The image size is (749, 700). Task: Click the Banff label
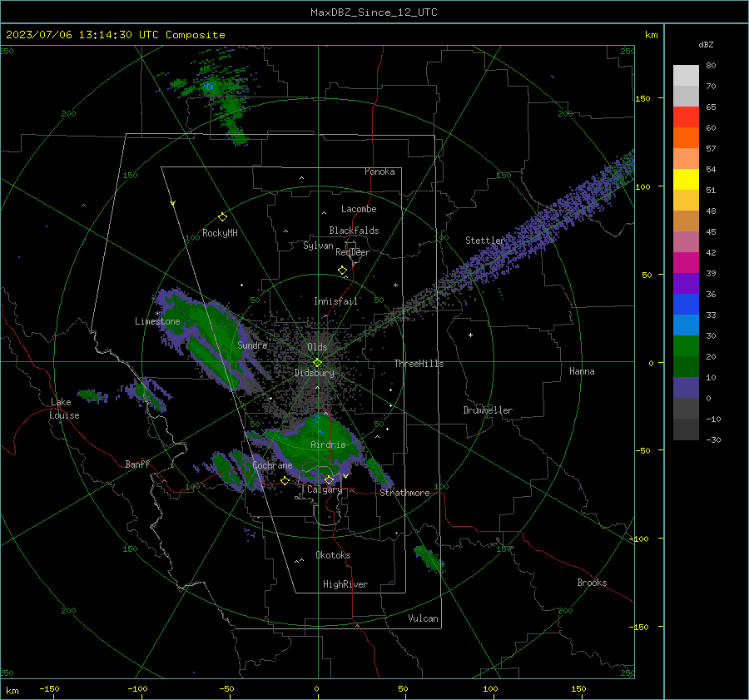coord(137,464)
